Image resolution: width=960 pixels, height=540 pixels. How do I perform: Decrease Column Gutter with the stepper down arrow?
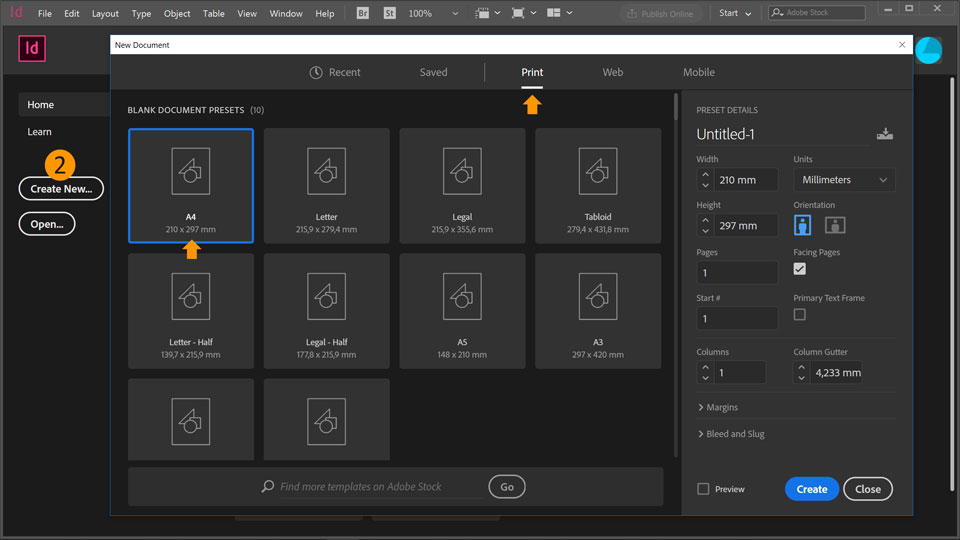tap(801, 378)
